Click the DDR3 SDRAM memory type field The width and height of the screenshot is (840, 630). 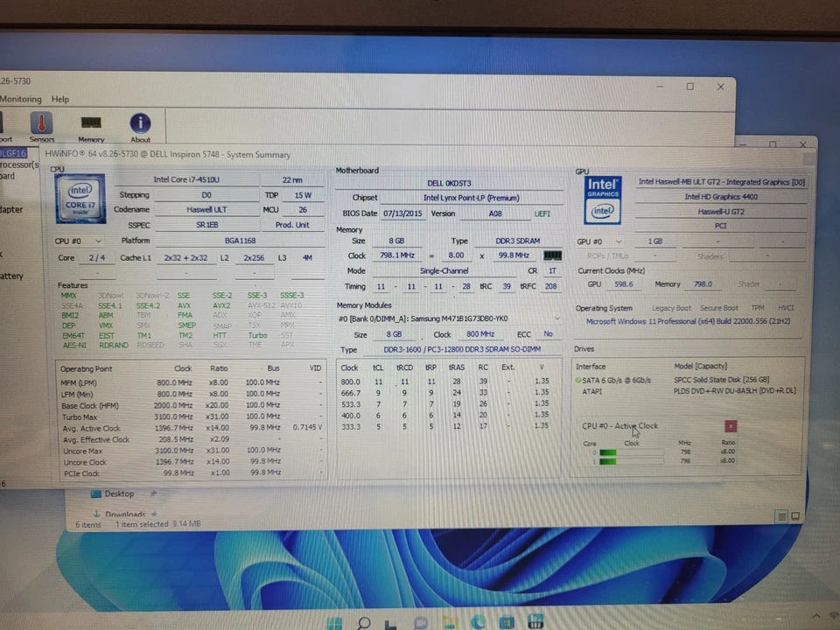click(517, 241)
